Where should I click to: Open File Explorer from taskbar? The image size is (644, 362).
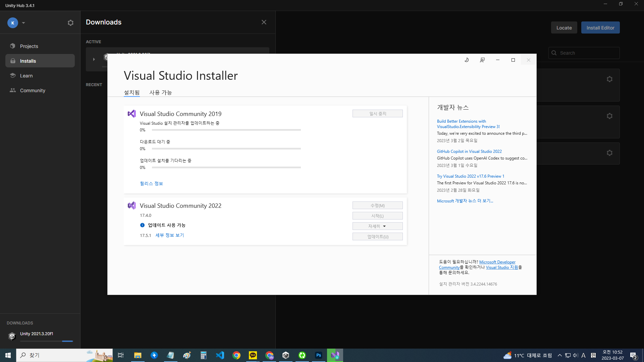point(138,355)
